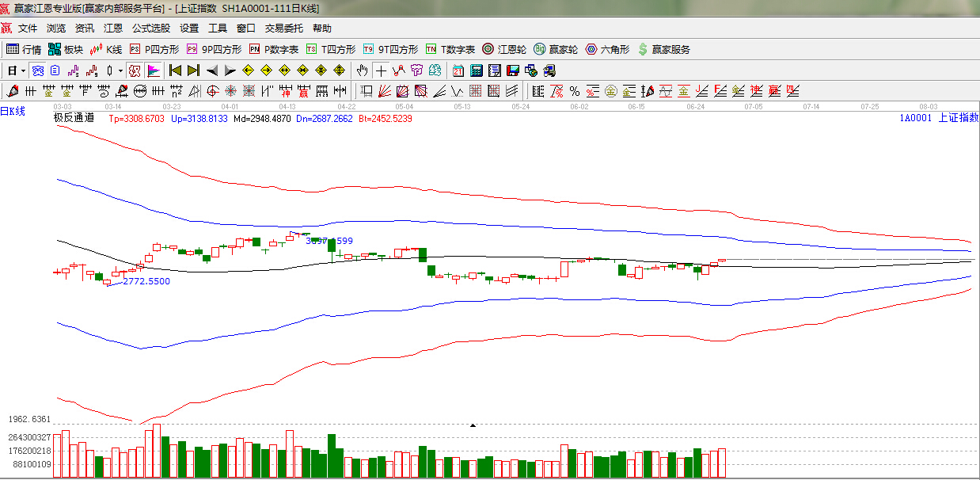980x480 pixels.
Task: Click the red save floppy disk icon
Action: (x=512, y=70)
